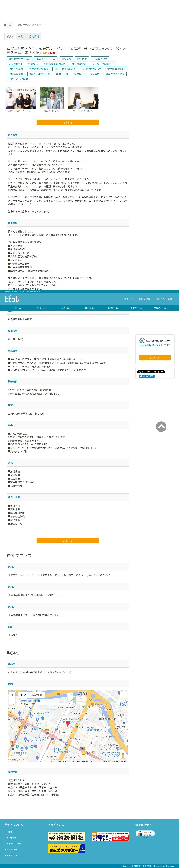Toggle fullscreen view of the map

tap(123, 695)
